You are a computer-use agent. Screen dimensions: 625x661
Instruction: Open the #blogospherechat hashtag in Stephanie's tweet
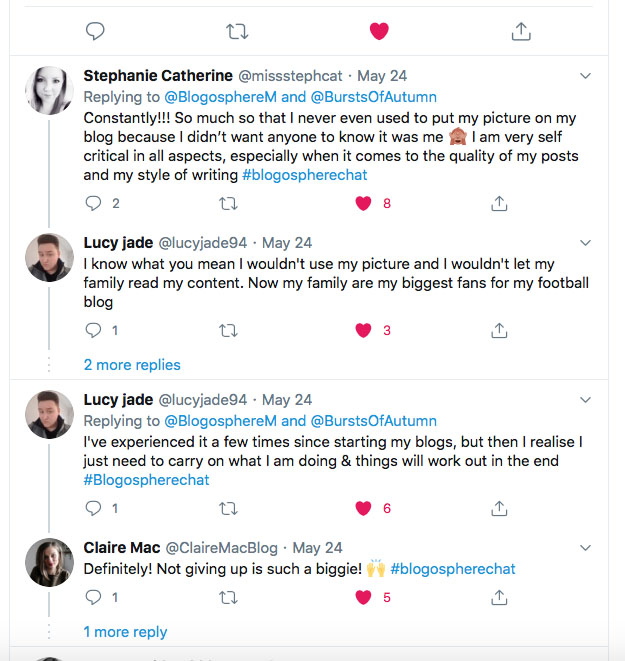point(305,175)
